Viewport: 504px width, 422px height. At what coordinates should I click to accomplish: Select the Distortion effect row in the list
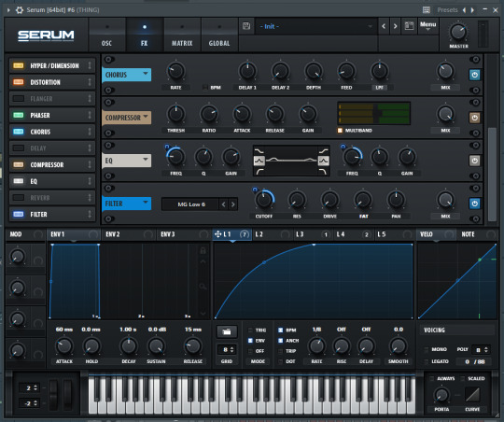pyautogui.click(x=52, y=82)
